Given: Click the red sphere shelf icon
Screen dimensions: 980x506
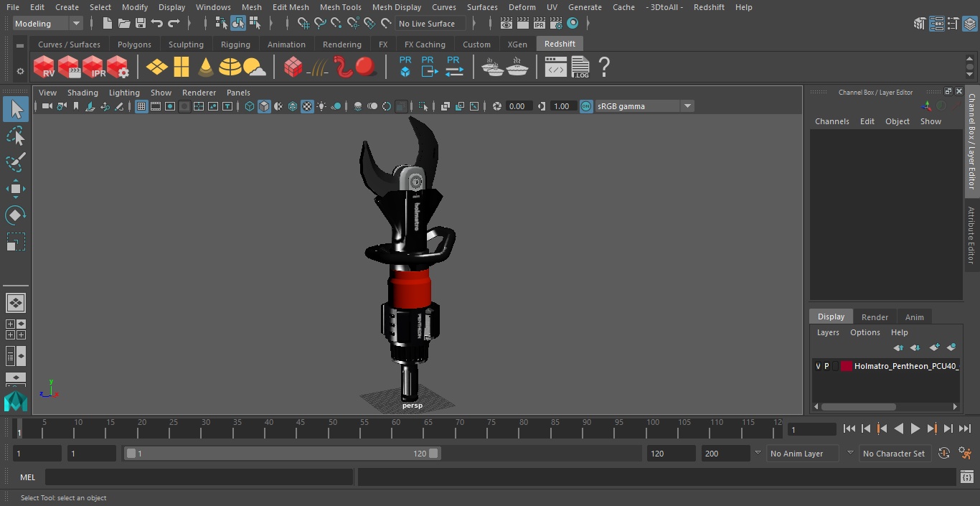Looking at the screenshot, I should tap(366, 67).
